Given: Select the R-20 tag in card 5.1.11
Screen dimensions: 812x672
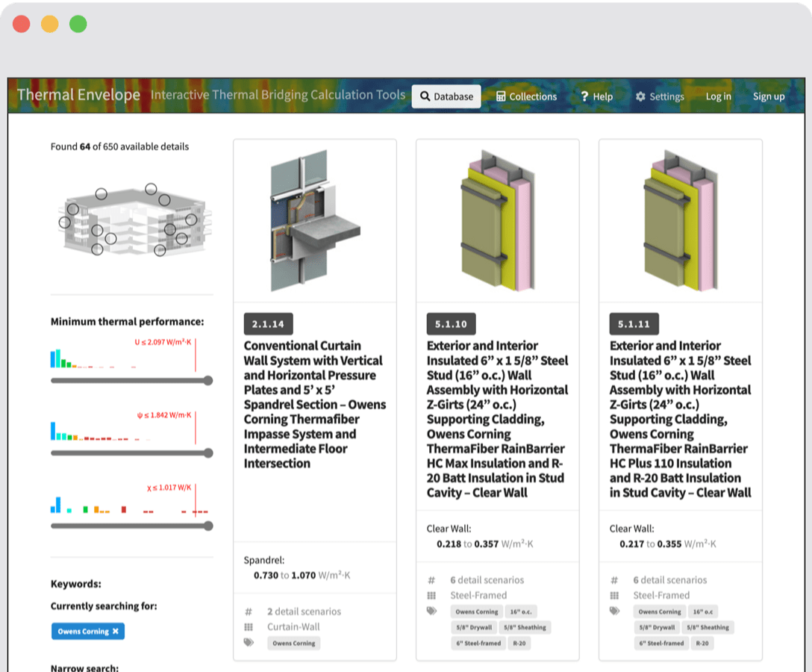Looking at the screenshot, I should tap(702, 643).
